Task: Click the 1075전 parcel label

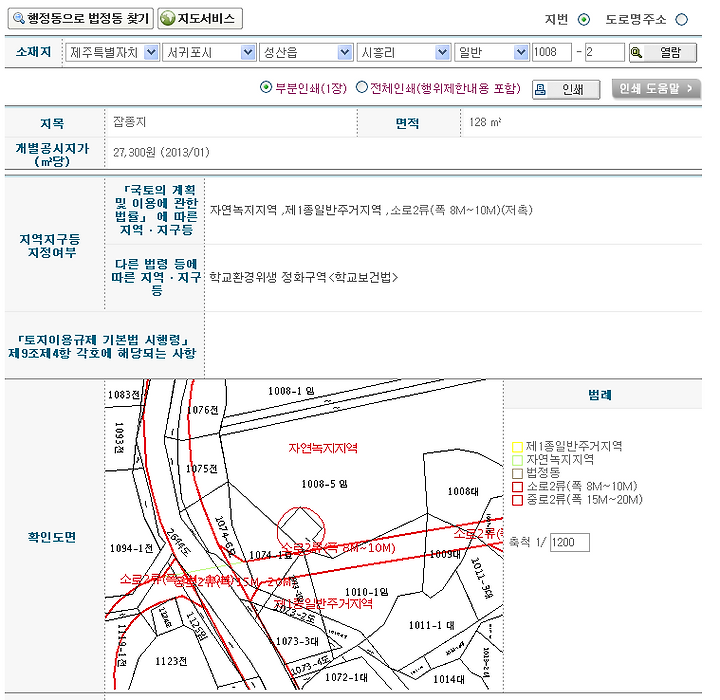Action: [201, 469]
